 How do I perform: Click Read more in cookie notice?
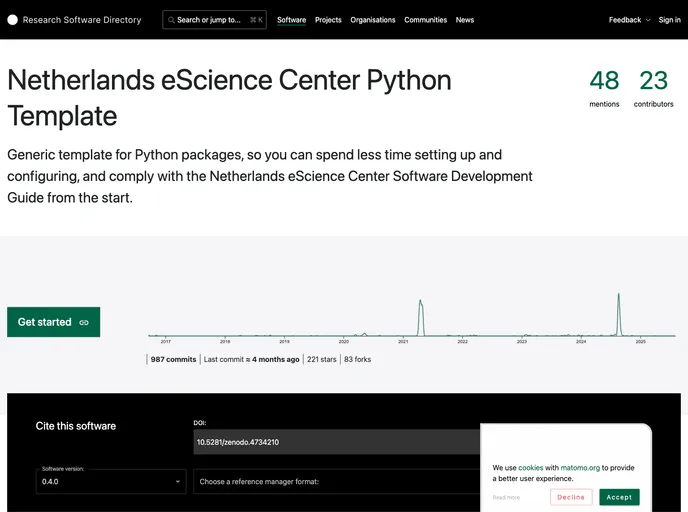(x=506, y=498)
